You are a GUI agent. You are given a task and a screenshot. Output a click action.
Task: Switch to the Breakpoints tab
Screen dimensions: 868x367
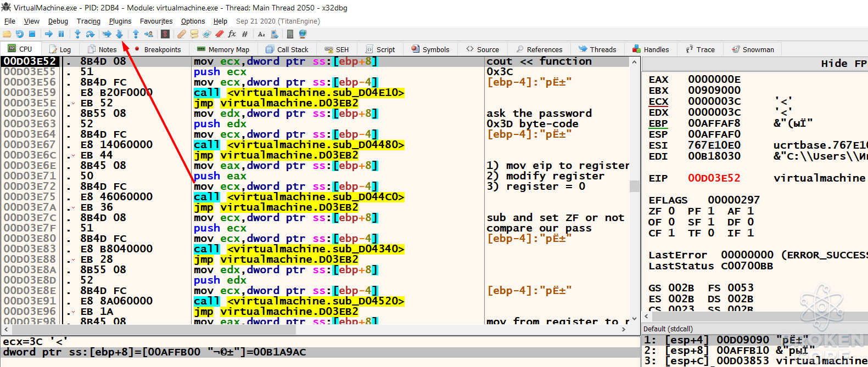tap(157, 49)
